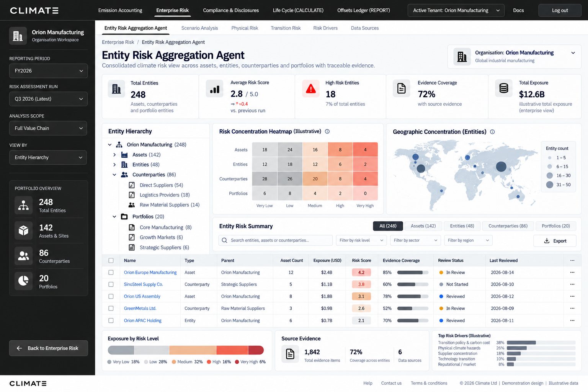This screenshot has height=392, width=588.
Task: Click the Total Exposure database stack icon
Action: coord(504,88)
